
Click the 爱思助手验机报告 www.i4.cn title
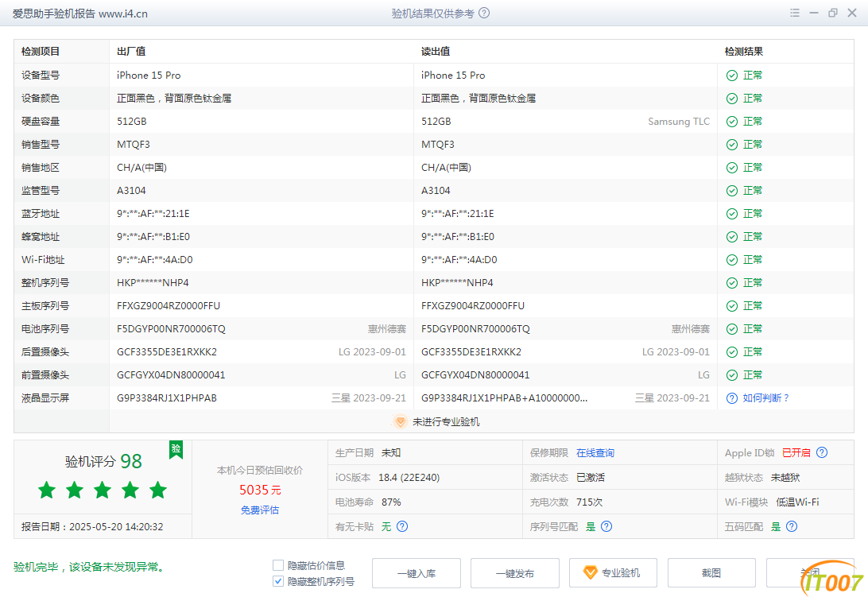[79, 14]
